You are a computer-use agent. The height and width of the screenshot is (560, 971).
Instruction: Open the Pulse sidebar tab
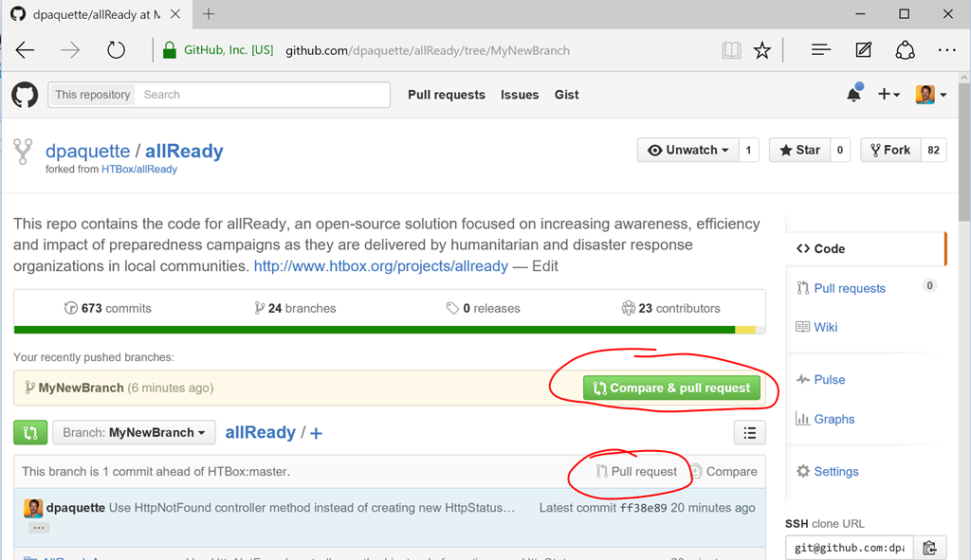820,380
